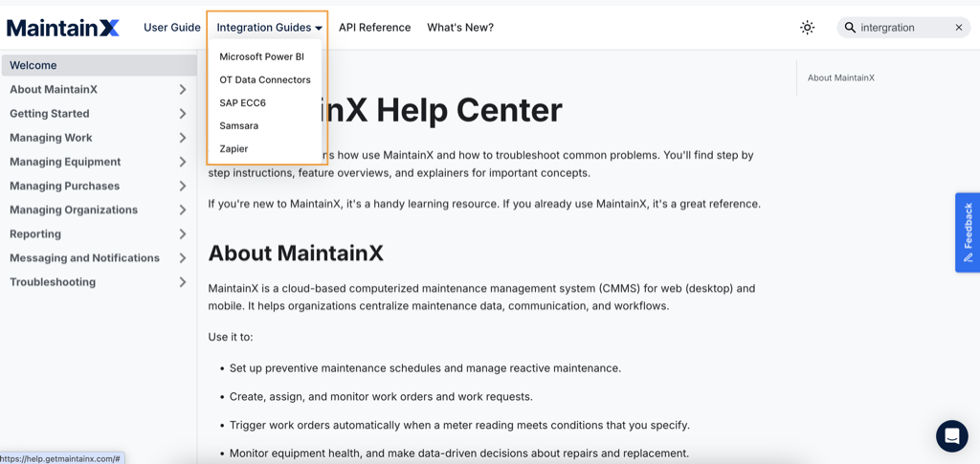
Task: Toggle the light/dark theme sun icon
Action: [807, 28]
